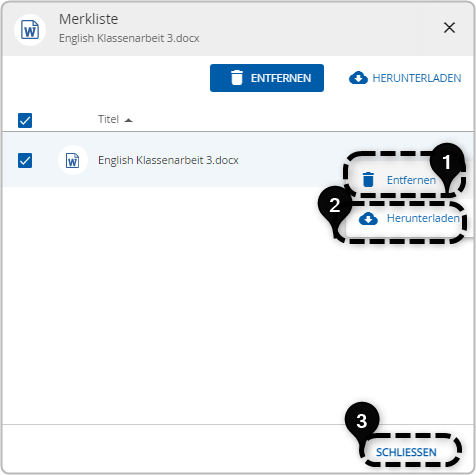Screen dimensions: 476x475
Task: Click the file name subtitle under Merkliste
Action: [129, 38]
